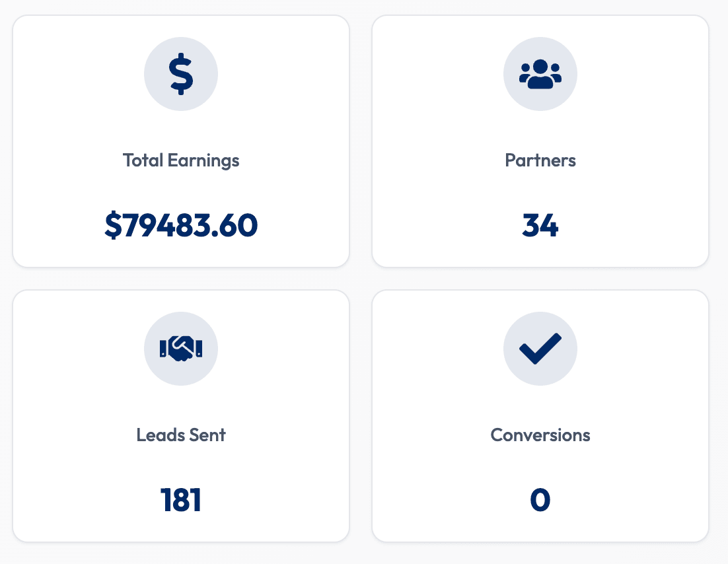Screen dimensions: 728x564
Task: Select the Total Earnings label
Action: [x=181, y=160]
